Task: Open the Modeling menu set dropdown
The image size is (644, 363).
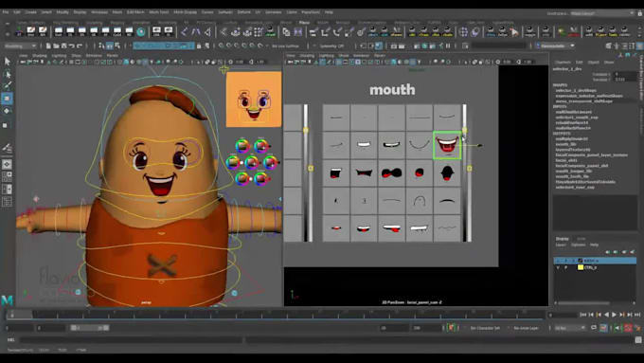Action: [20, 46]
